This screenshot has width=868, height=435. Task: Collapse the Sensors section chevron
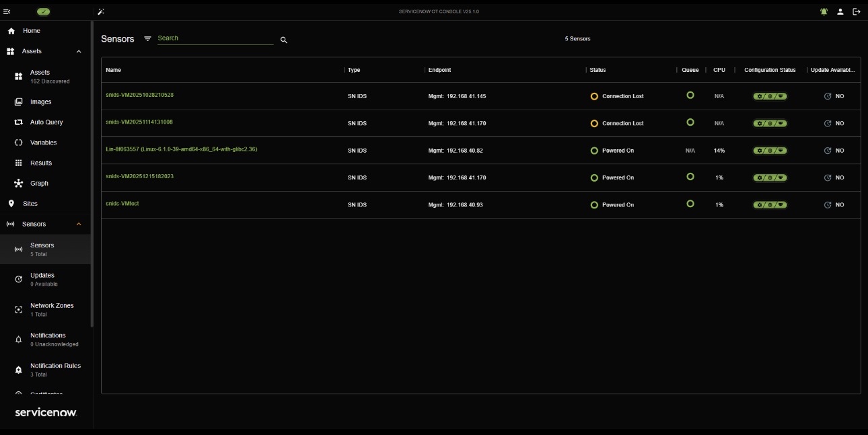click(x=79, y=224)
